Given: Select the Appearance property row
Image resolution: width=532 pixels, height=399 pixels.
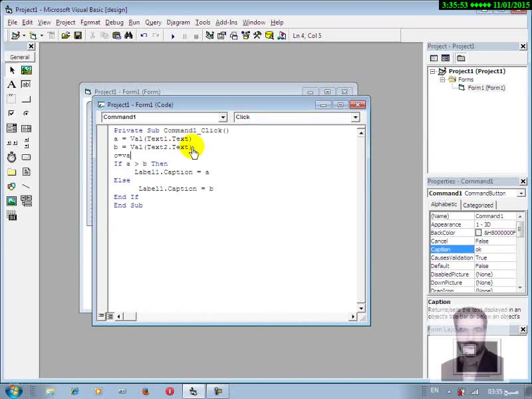Looking at the screenshot, I should 473,225.
